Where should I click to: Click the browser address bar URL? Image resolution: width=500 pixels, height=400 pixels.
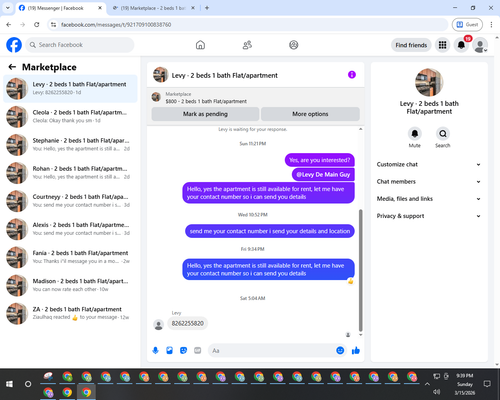[x=116, y=25]
